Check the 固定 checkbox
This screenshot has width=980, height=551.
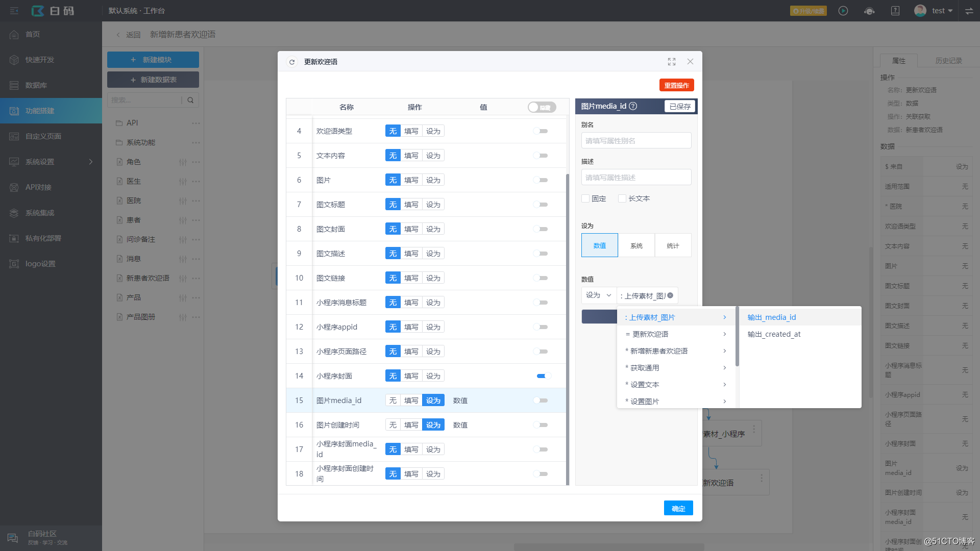(x=585, y=198)
